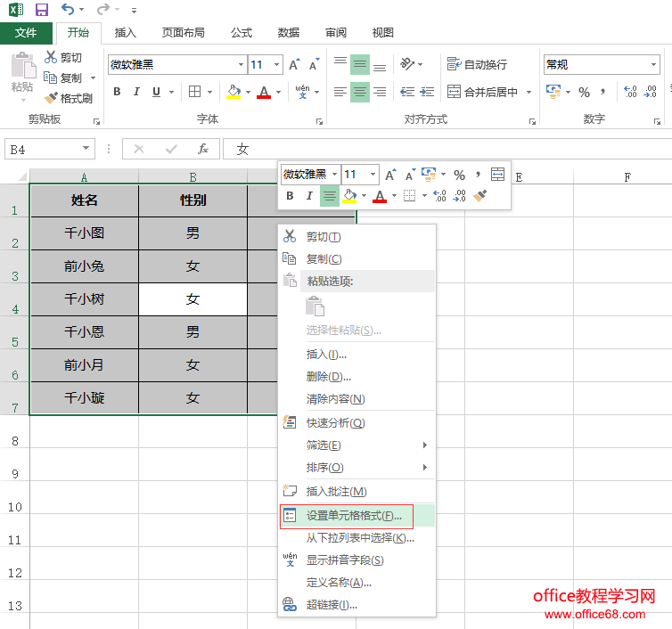Click the borders icon in ribbon font group
The width and height of the screenshot is (672, 629).
point(194,92)
